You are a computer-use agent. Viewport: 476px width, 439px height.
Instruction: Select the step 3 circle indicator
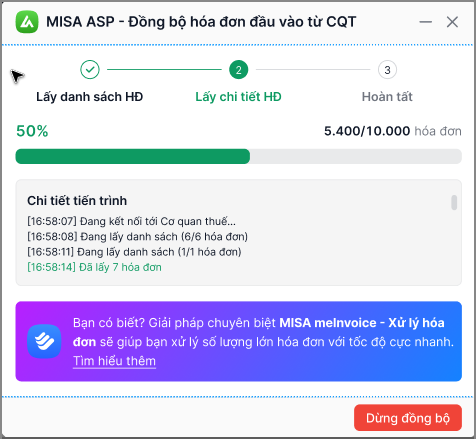point(387,70)
